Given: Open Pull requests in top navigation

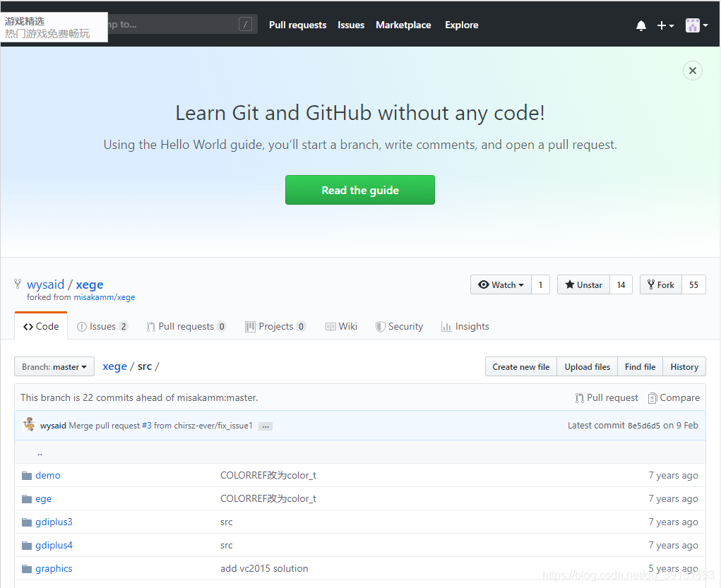Looking at the screenshot, I should pyautogui.click(x=297, y=25).
